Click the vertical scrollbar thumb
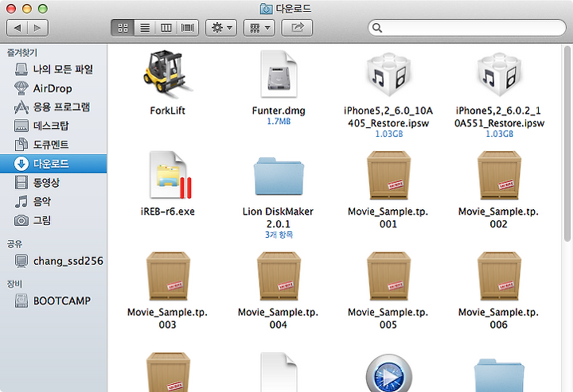 [567, 144]
